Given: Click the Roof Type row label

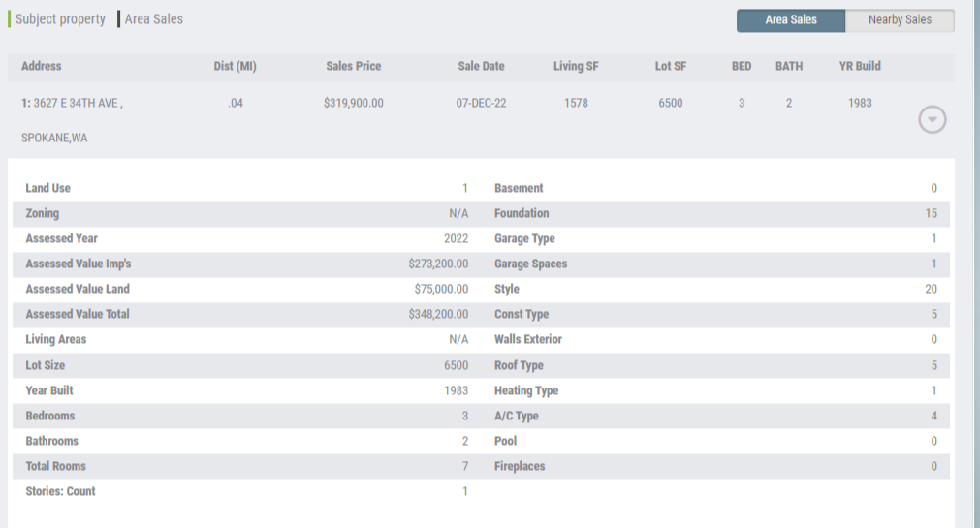Looking at the screenshot, I should (519, 365).
